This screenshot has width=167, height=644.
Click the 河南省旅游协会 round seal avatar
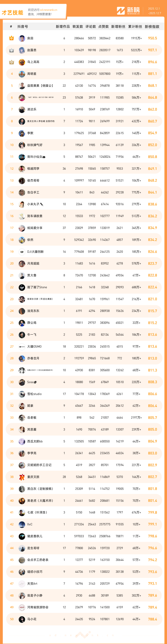tap(22, 607)
